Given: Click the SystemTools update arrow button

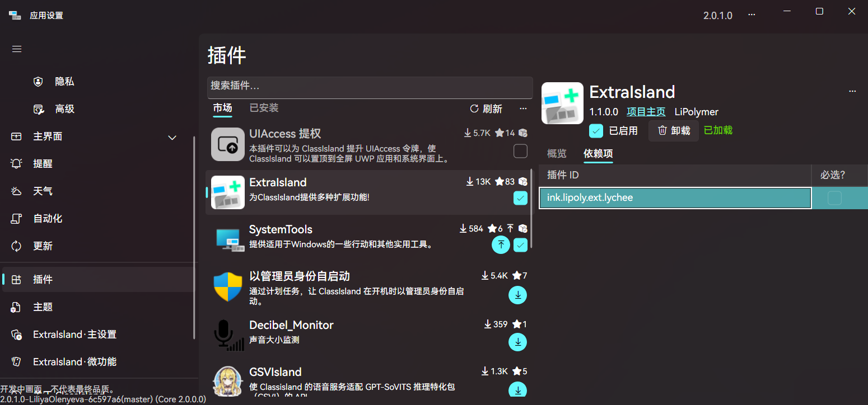Looking at the screenshot, I should pos(501,244).
